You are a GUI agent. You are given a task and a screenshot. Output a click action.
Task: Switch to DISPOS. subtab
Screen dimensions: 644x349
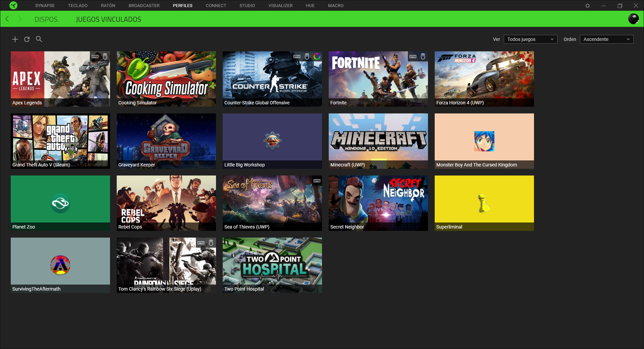47,19
